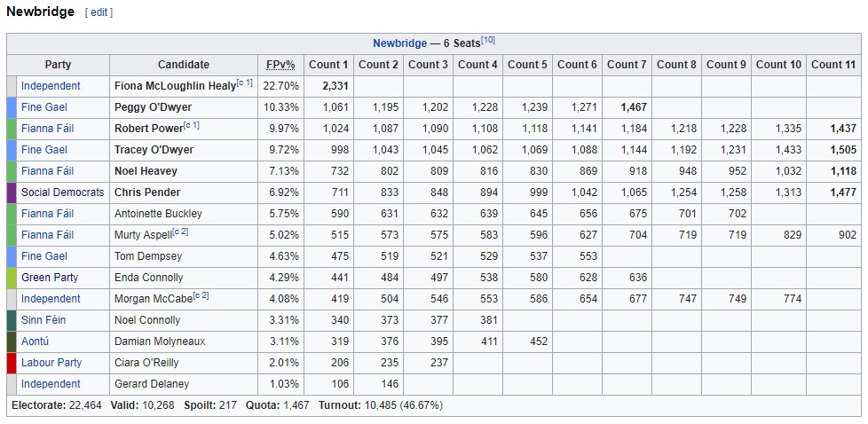Open Fine Gael link for Tom Dempsey
The width and height of the screenshot is (868, 424).
[x=44, y=256]
